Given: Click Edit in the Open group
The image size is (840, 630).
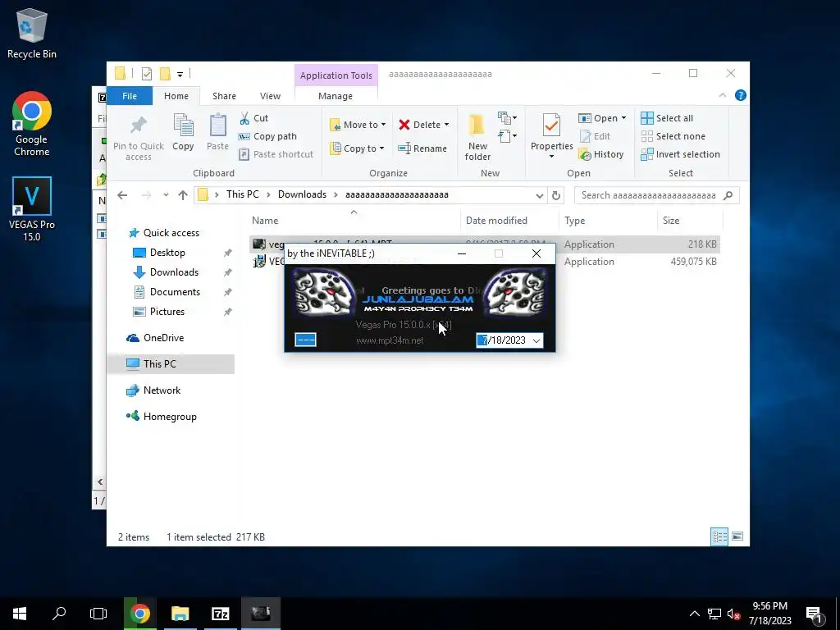Looking at the screenshot, I should point(595,137).
